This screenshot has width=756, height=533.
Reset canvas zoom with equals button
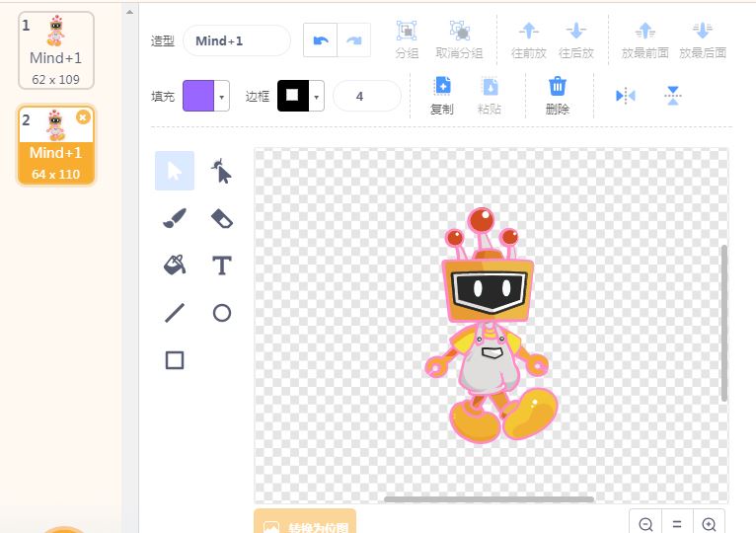[677, 524]
